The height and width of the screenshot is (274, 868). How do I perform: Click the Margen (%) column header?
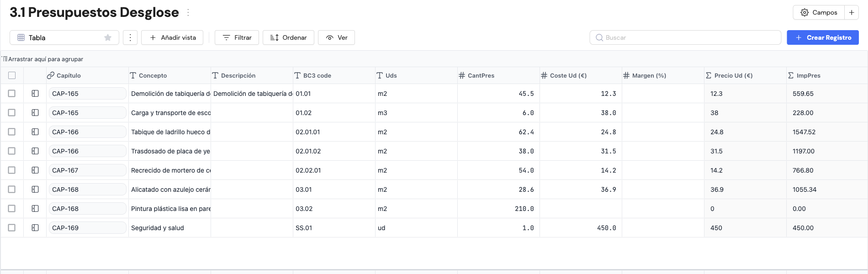click(663, 75)
